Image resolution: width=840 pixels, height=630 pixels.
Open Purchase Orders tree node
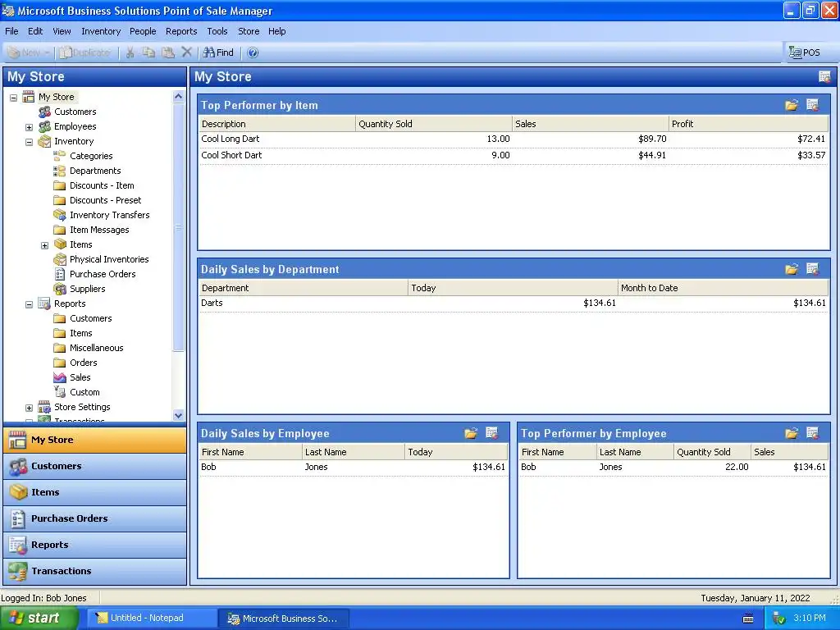tap(103, 274)
